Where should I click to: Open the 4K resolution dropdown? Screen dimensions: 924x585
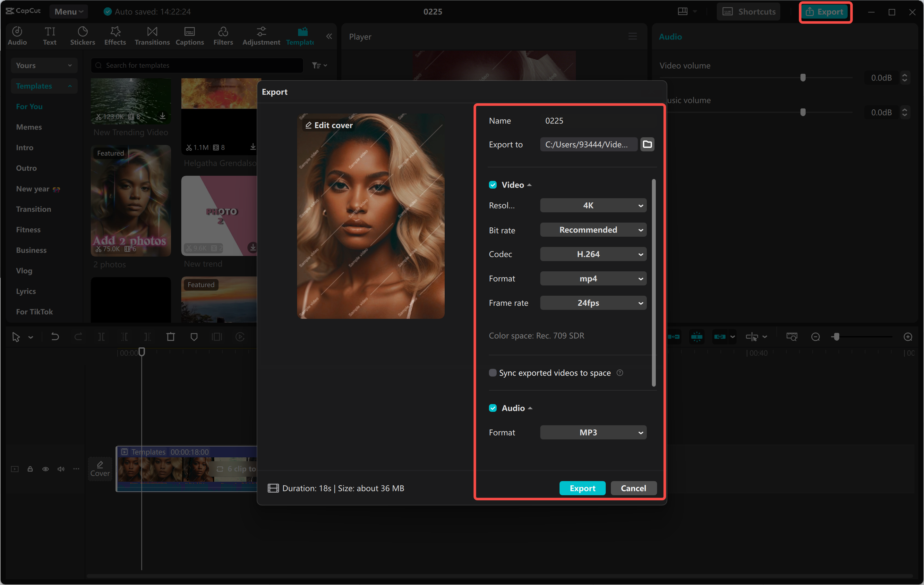click(593, 205)
